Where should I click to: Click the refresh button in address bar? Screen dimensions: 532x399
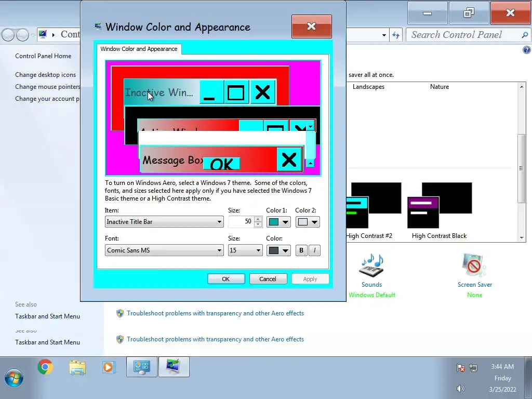pyautogui.click(x=396, y=35)
